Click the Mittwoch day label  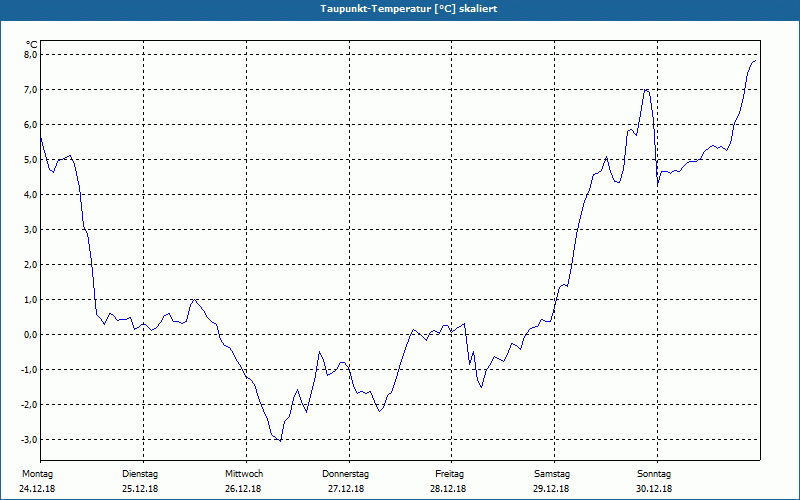coord(244,474)
